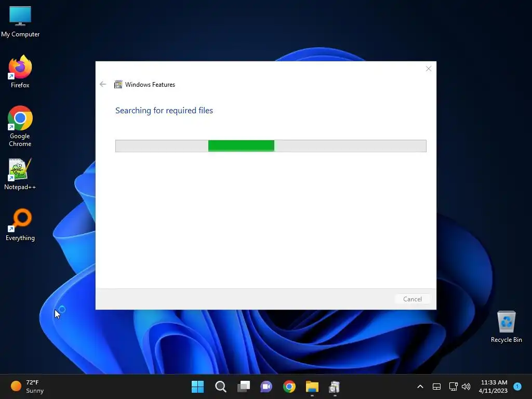Open the notification badge icon
Viewport: 532px width, 399px height.
coord(517,387)
